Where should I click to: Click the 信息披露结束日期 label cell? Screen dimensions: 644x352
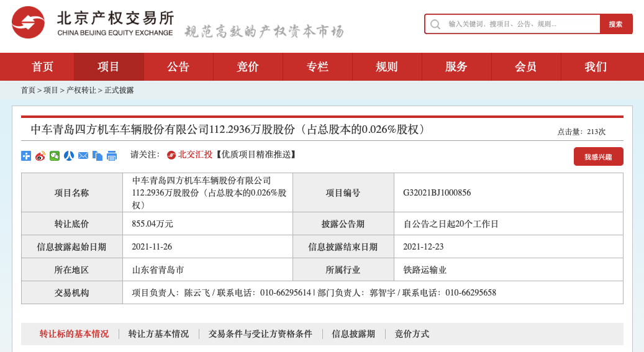pos(343,247)
